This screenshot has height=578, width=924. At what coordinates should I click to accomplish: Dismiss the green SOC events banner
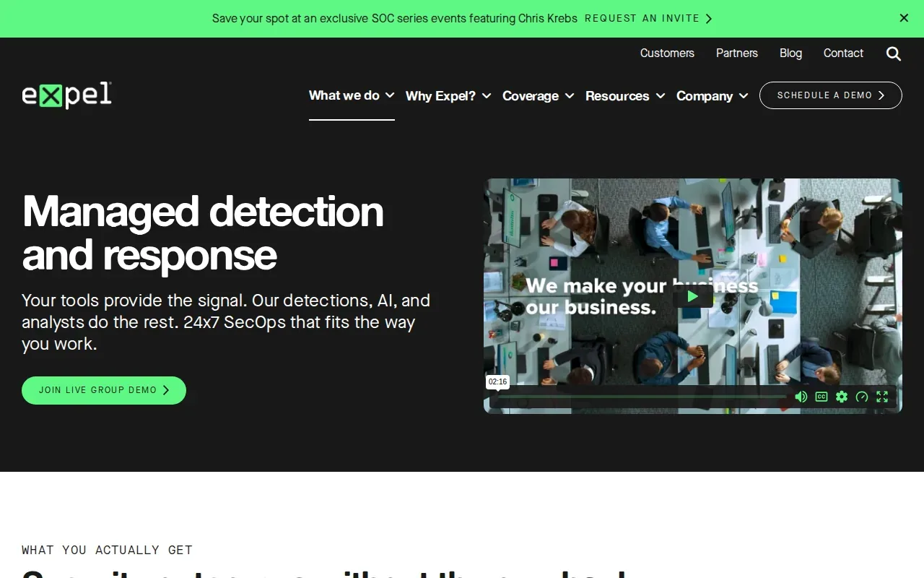coord(904,18)
